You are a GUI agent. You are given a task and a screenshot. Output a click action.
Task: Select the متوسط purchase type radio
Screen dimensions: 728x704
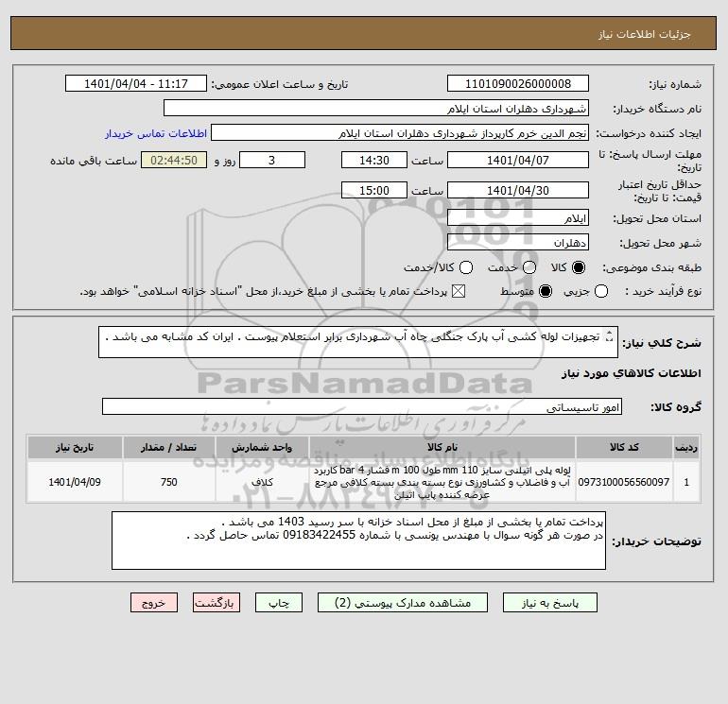(546, 291)
